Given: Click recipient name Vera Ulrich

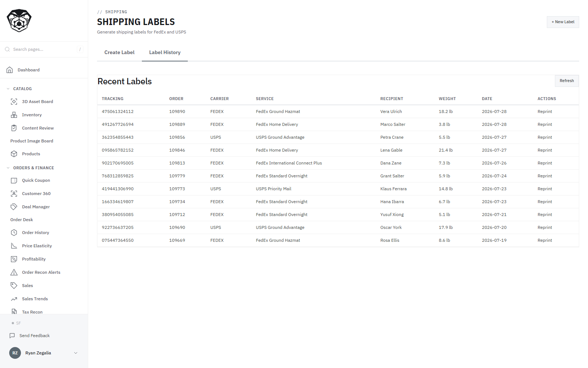Looking at the screenshot, I should tap(391, 112).
